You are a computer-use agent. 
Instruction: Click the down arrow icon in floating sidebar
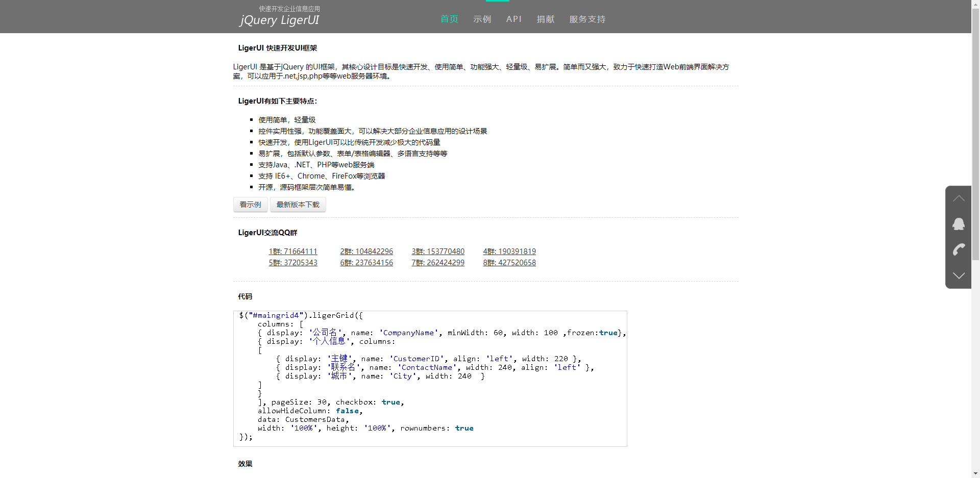point(959,275)
